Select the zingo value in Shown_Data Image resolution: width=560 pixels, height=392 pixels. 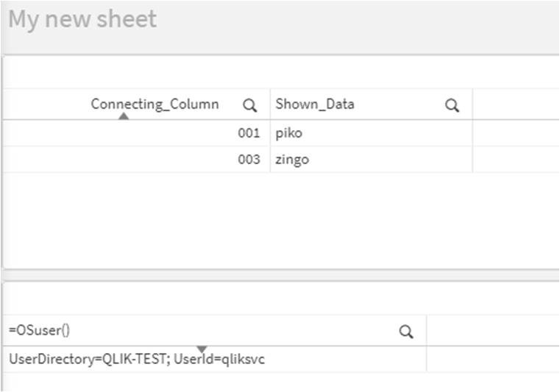(292, 160)
